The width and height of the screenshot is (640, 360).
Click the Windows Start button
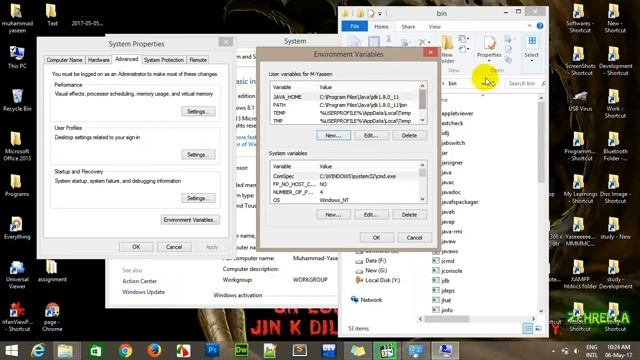(12, 351)
